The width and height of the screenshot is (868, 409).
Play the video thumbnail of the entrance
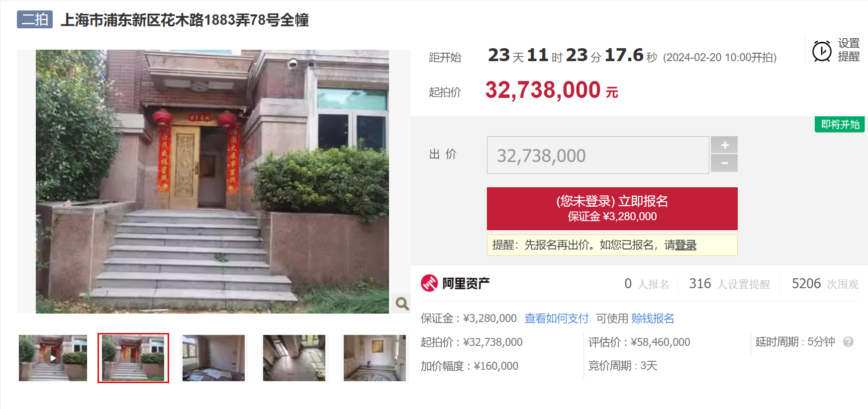(53, 358)
